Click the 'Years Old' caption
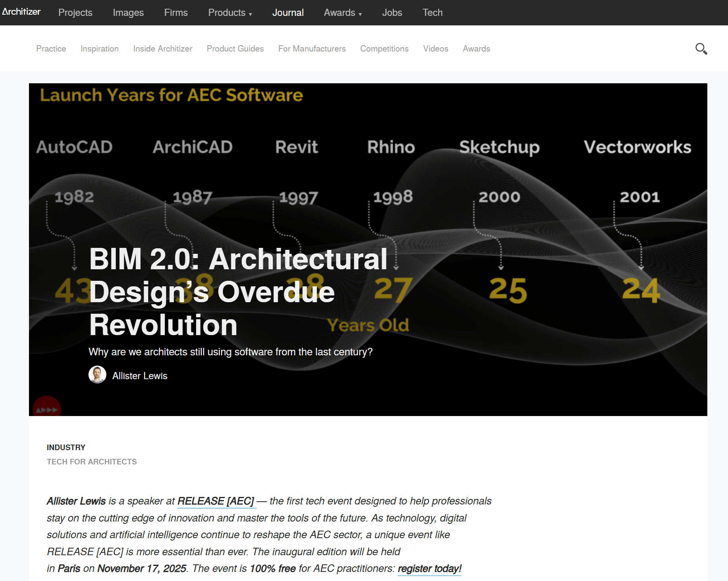Image resolution: width=728 pixels, height=581 pixels. [368, 325]
